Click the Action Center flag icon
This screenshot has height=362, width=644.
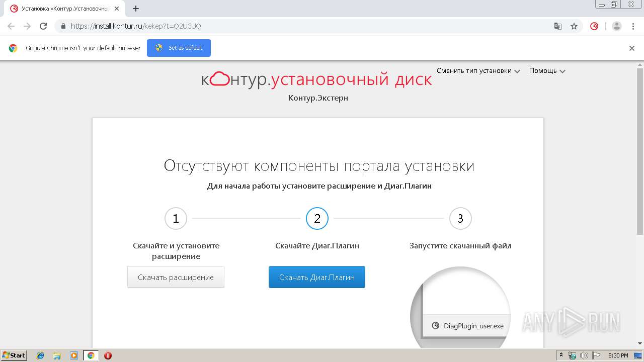pyautogui.click(x=596, y=355)
